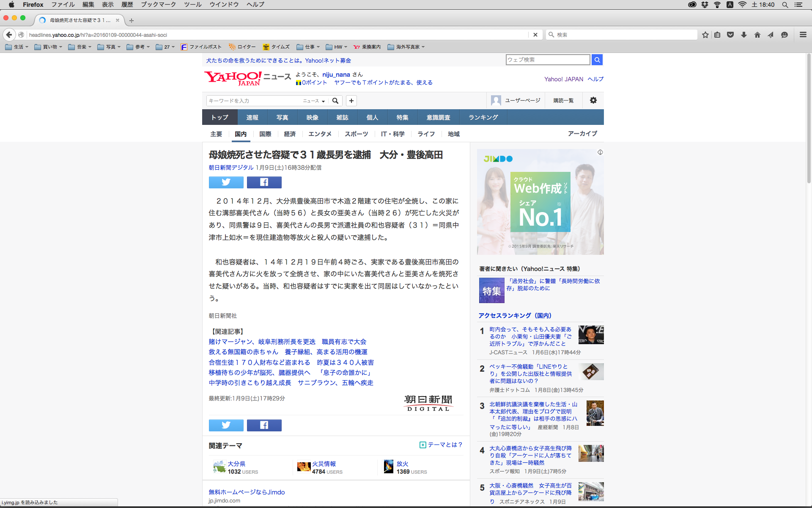Open the Firefox downloads arrow icon
812x508 pixels.
coord(744,35)
